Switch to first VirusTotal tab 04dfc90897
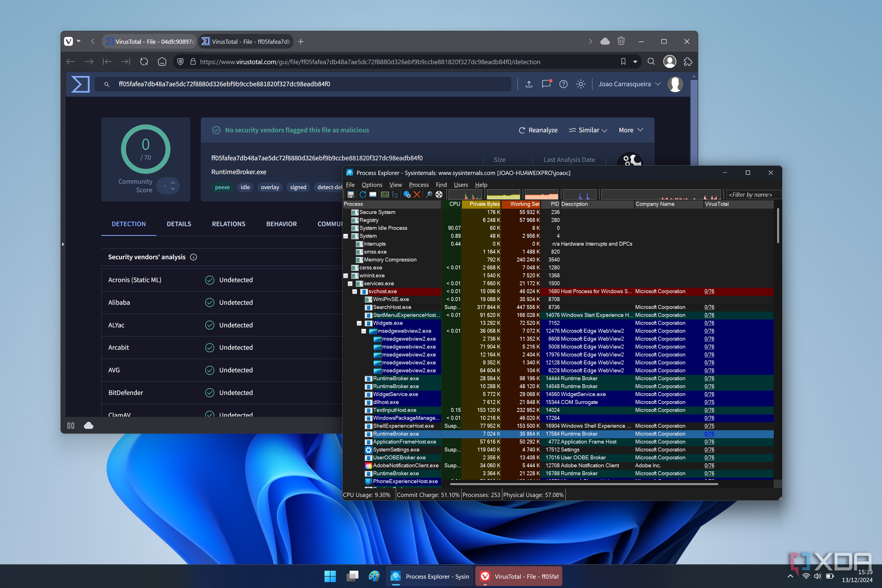This screenshot has width=882, height=588. 149,42
